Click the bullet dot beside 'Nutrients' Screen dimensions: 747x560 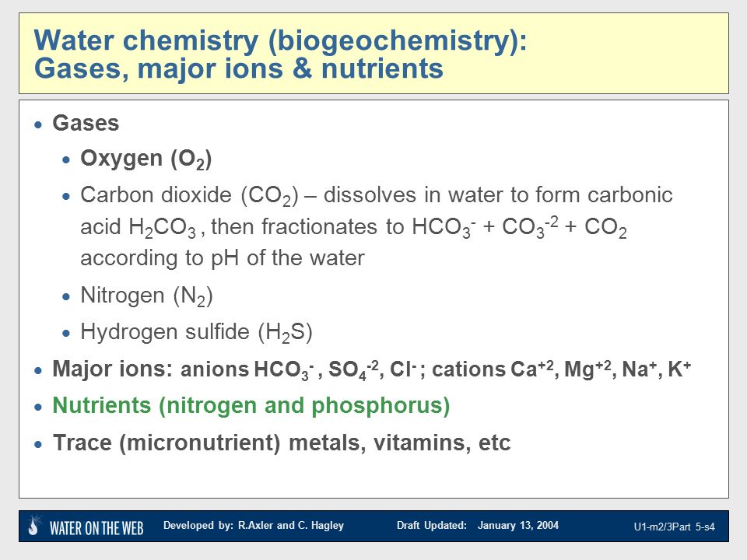[39, 408]
